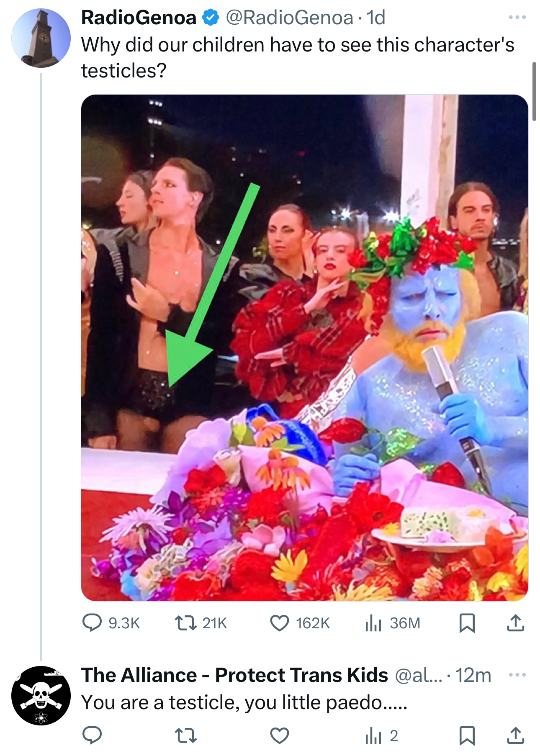540x756 pixels.
Task: Repost the RadioGenoa tweet
Action: (185, 622)
